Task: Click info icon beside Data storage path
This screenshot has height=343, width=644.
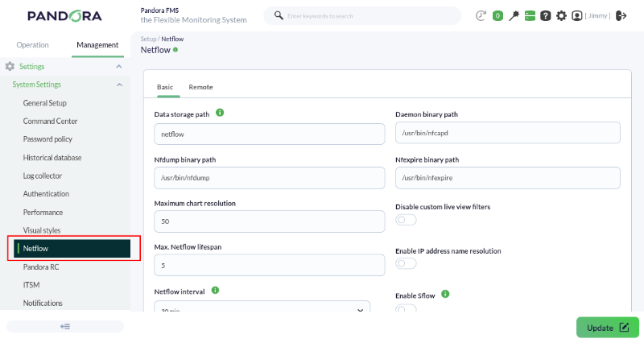Action: [x=220, y=113]
